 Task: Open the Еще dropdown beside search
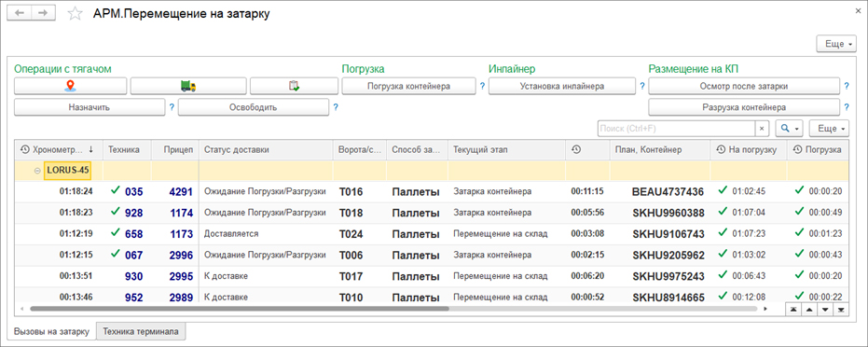[829, 129]
